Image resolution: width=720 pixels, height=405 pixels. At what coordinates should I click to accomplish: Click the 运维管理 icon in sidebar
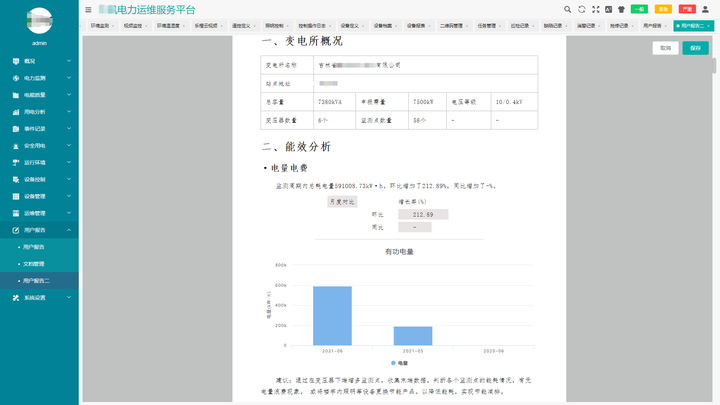tap(16, 214)
